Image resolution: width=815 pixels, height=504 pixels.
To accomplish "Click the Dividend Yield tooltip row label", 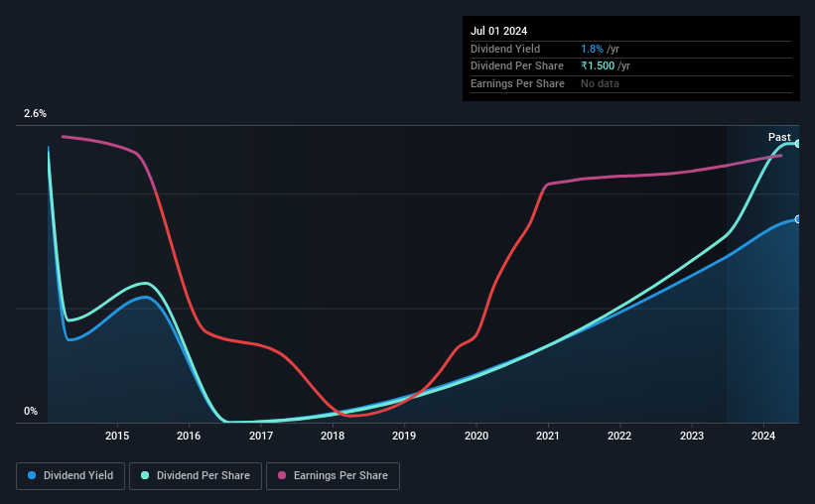I will click(x=505, y=49).
